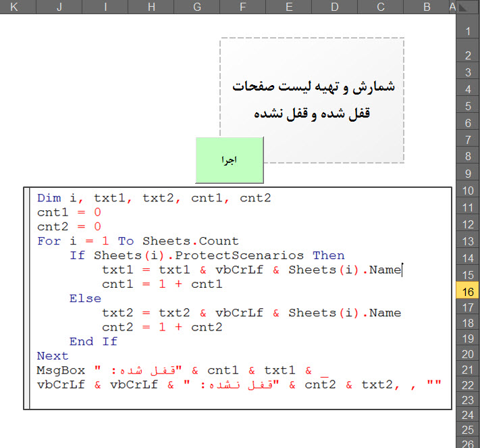Image resolution: width=480 pixels, height=448 pixels.
Task: Click the 'For i = 1 To Sheets.Count' line
Action: click(138, 241)
